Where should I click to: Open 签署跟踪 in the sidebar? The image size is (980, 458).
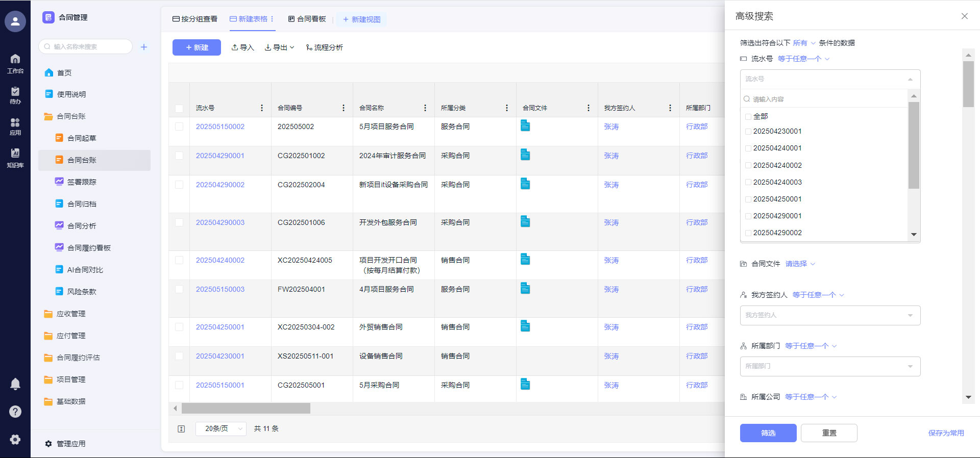[x=82, y=182]
